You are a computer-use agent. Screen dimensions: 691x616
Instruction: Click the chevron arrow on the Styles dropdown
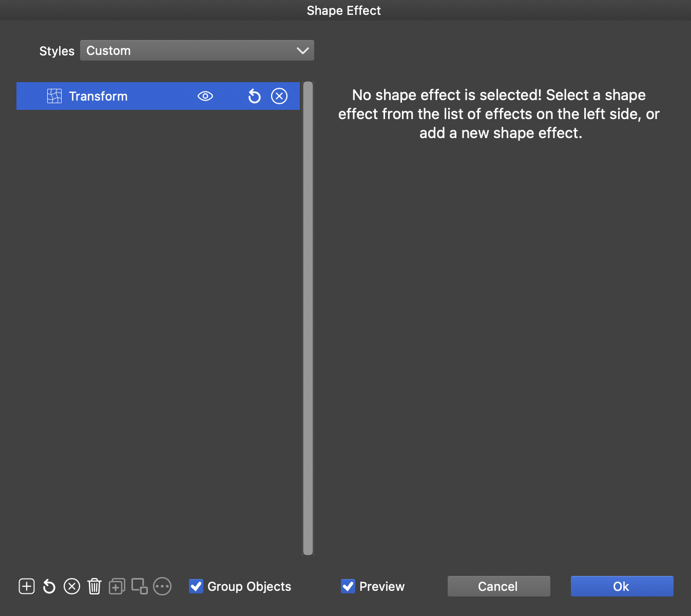pos(303,50)
